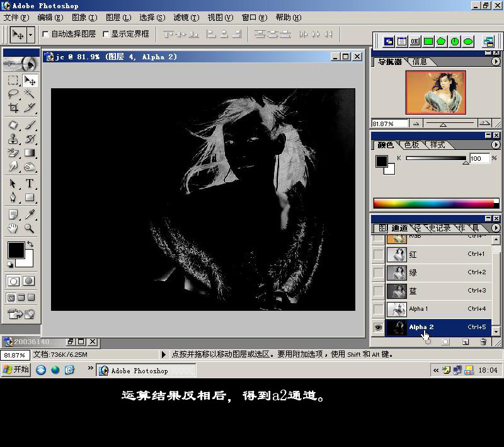
Task: Select the Rectangular Marquee tool
Action: coord(13,81)
